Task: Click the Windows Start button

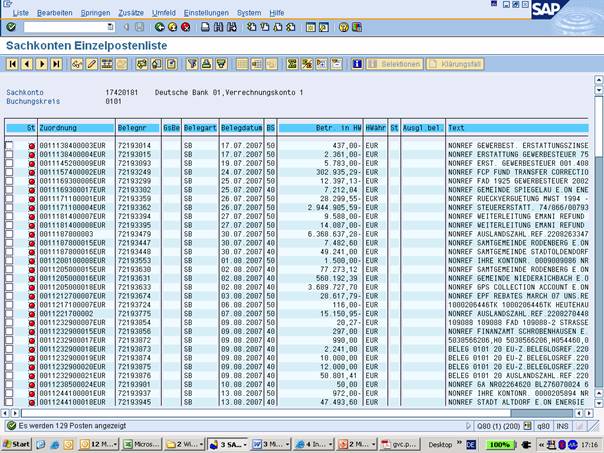Action: tap(17, 445)
